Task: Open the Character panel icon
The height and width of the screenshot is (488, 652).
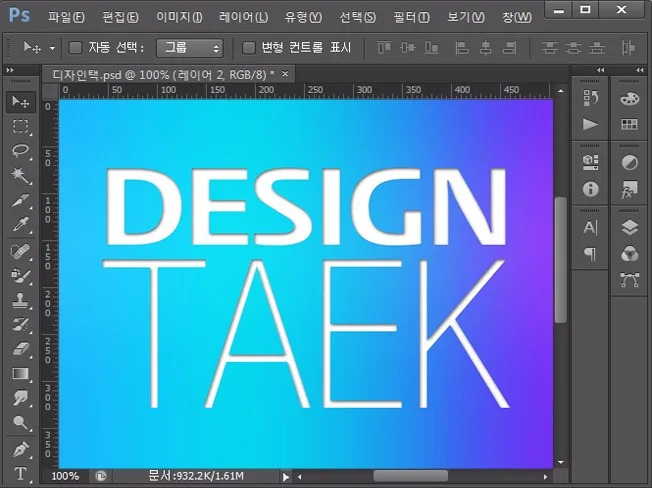Action: 590,228
